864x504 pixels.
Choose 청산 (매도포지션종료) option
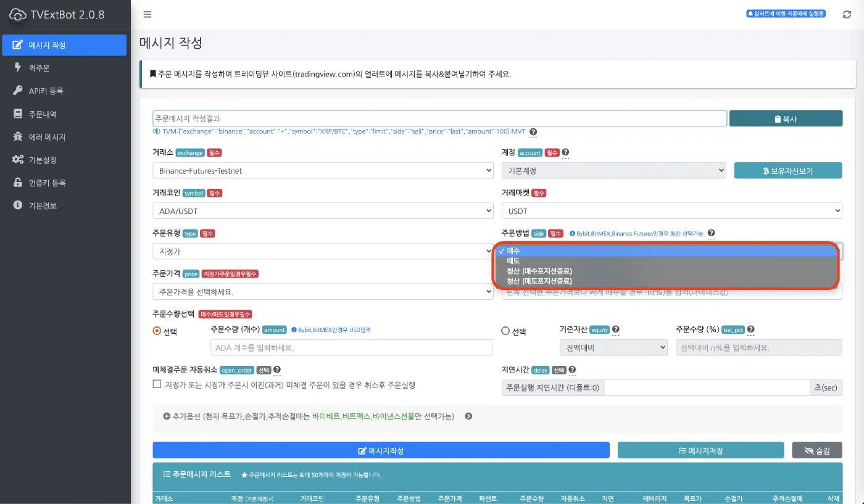pos(667,281)
